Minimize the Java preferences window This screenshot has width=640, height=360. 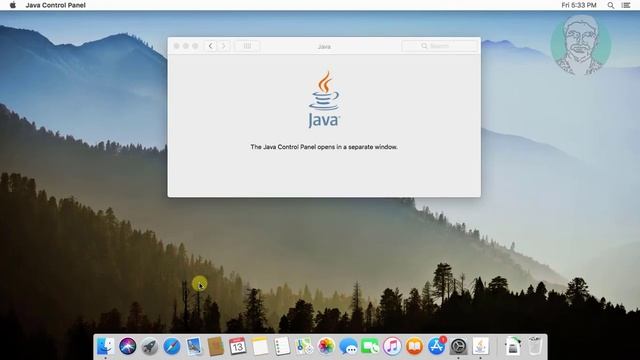point(186,46)
